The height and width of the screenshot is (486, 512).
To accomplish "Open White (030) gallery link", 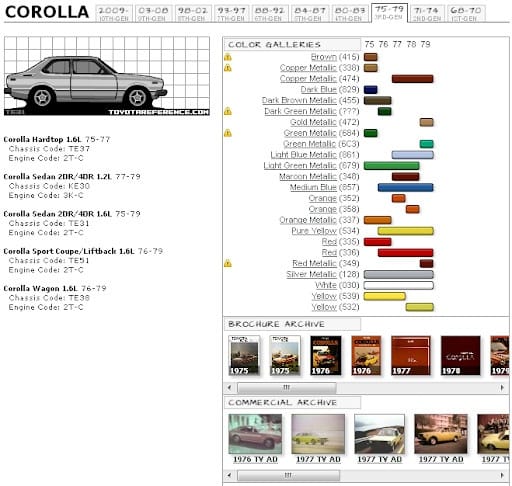I will pyautogui.click(x=326, y=285).
